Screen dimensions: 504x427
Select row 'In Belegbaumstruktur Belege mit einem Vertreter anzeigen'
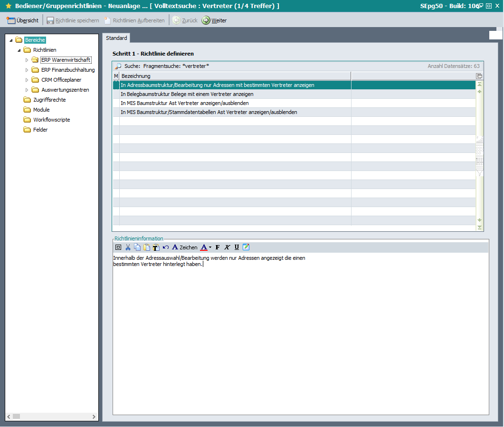[x=187, y=94]
